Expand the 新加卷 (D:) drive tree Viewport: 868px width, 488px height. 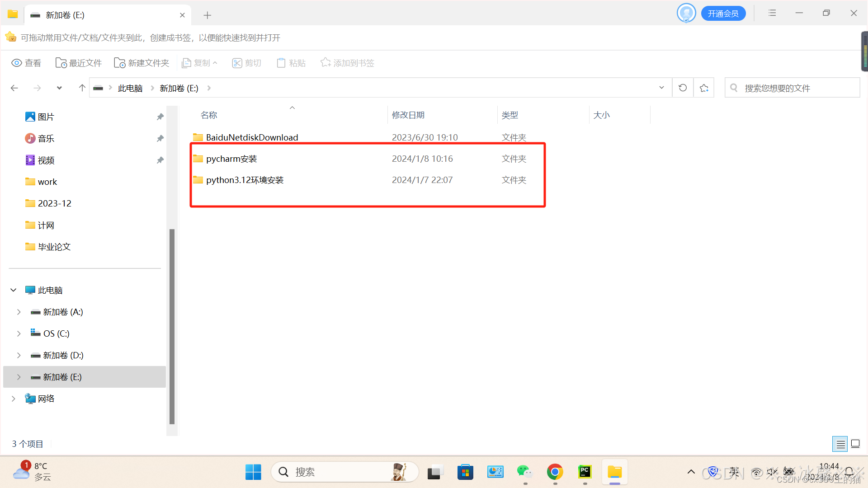click(x=19, y=355)
